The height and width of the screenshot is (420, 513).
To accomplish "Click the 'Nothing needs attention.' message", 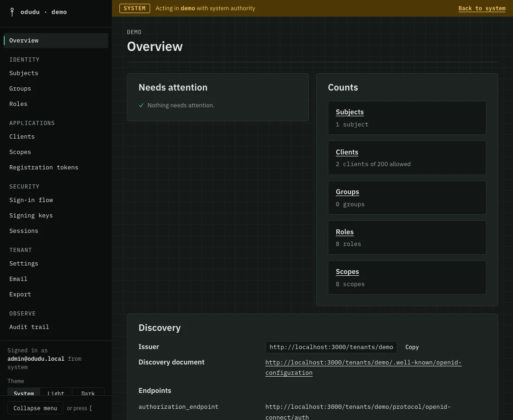I will (181, 105).
